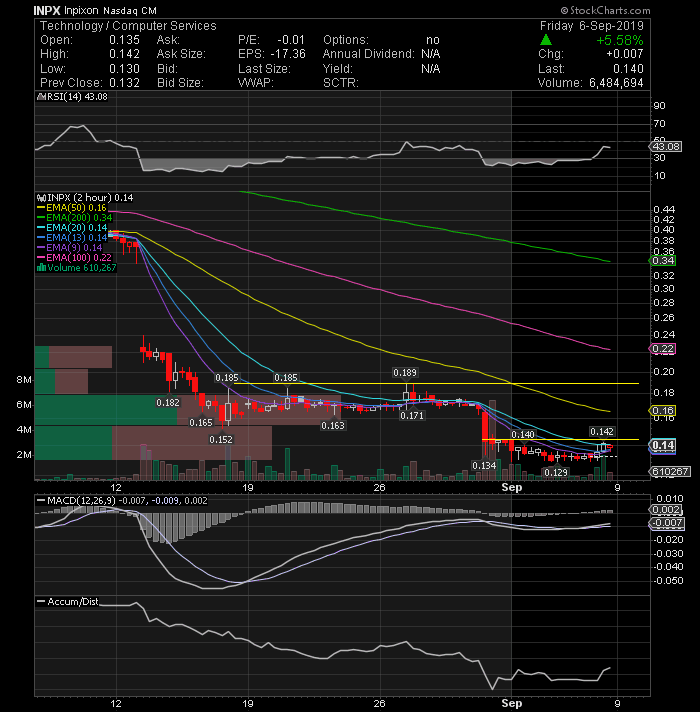Click the Chg value +0.007
700x712 pixels.
point(625,54)
